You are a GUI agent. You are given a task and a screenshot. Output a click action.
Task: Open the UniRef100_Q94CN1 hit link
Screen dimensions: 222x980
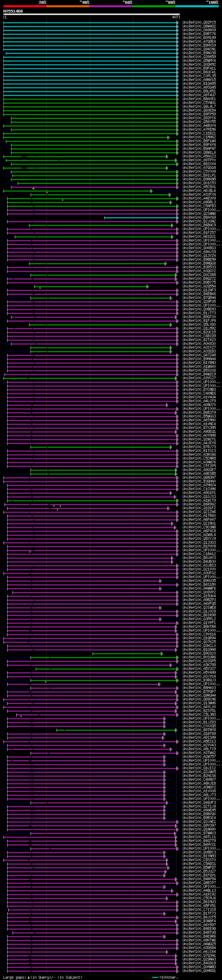(199, 49)
